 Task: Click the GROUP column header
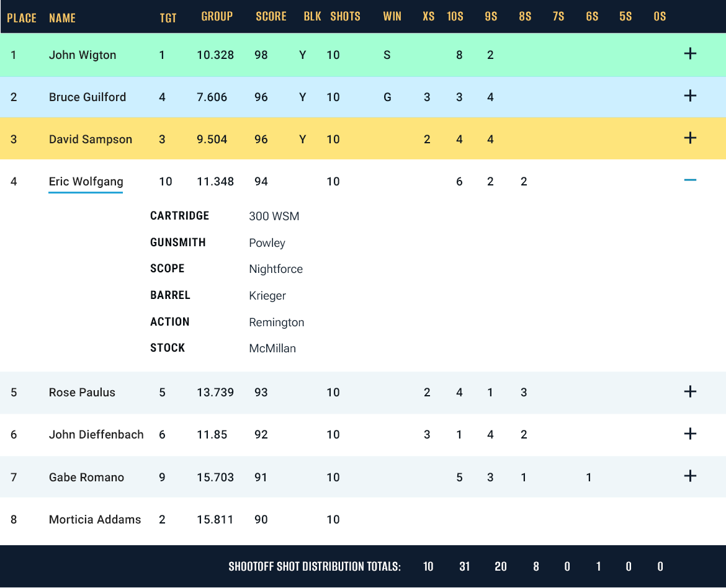pos(217,17)
